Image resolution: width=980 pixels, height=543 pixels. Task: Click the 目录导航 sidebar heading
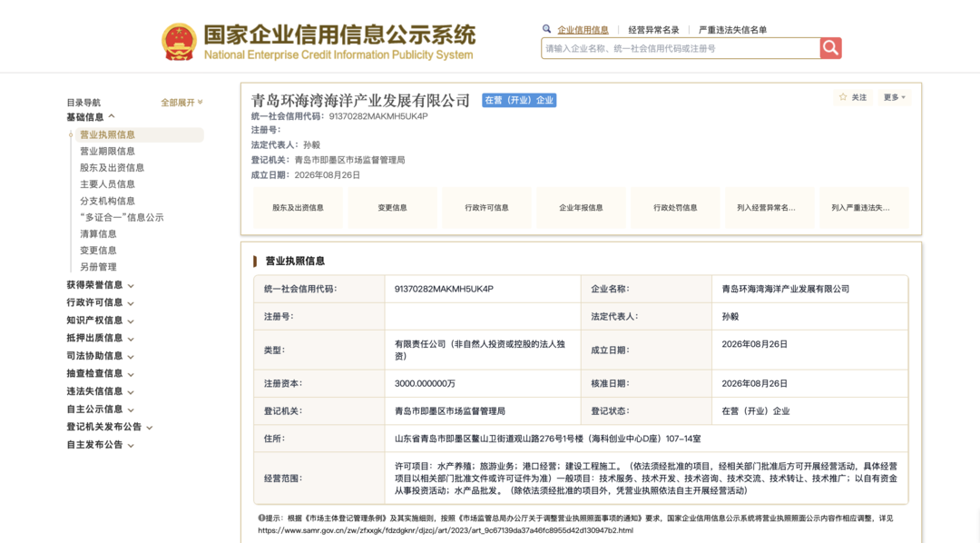coord(83,103)
